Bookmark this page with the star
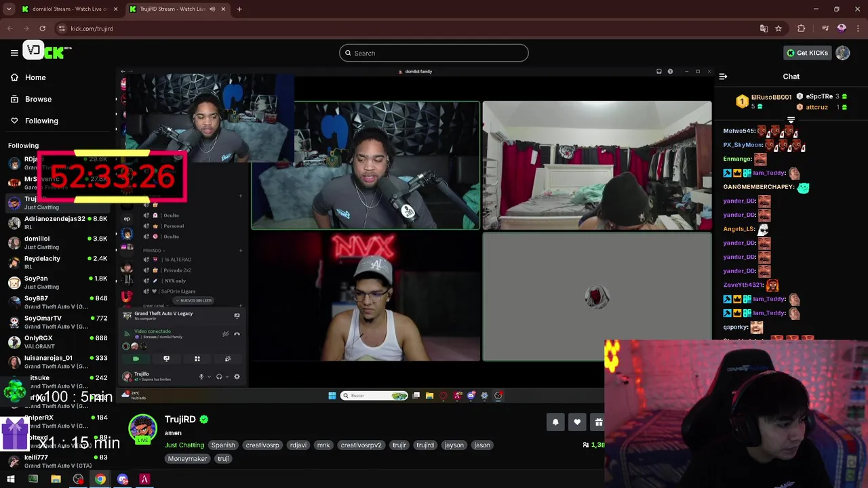Screen dimensions: 868x488 click(x=778, y=28)
